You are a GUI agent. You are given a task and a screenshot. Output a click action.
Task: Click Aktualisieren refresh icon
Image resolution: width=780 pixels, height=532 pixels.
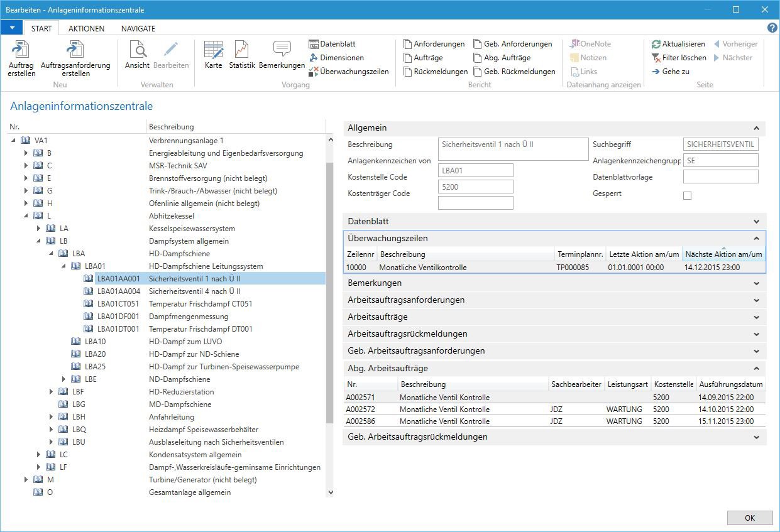(656, 44)
